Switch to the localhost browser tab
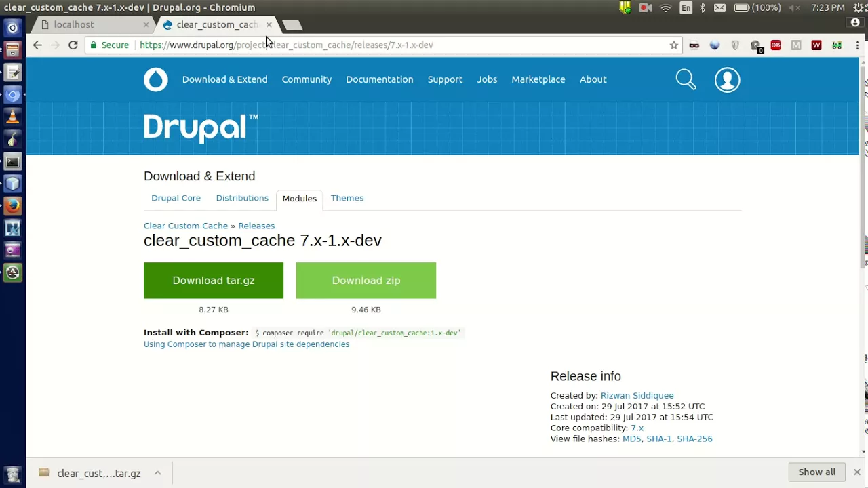This screenshot has height=488, width=868. (x=92, y=24)
